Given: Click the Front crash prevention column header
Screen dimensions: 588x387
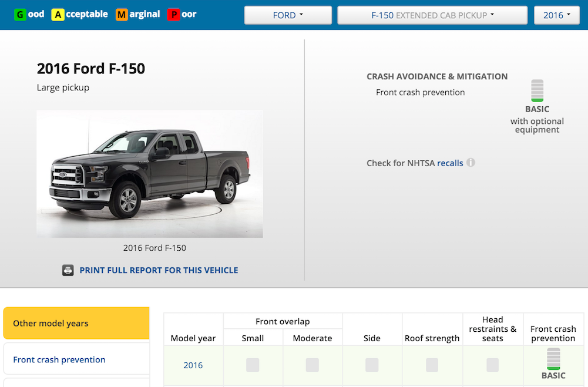Looking at the screenshot, I should pyautogui.click(x=553, y=334).
